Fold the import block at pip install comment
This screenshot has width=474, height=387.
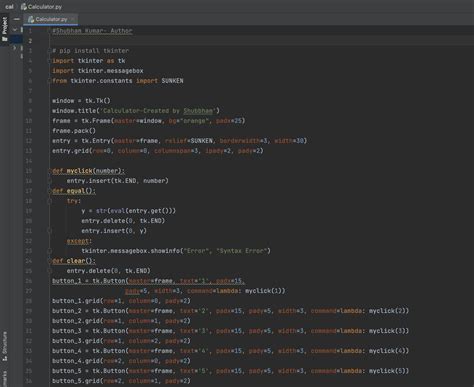pos(50,51)
